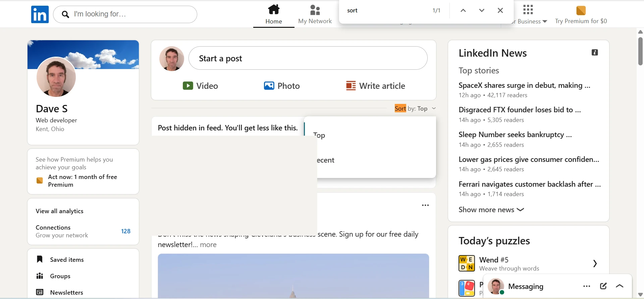Click the Premium gold badge icon in header

pyautogui.click(x=581, y=10)
